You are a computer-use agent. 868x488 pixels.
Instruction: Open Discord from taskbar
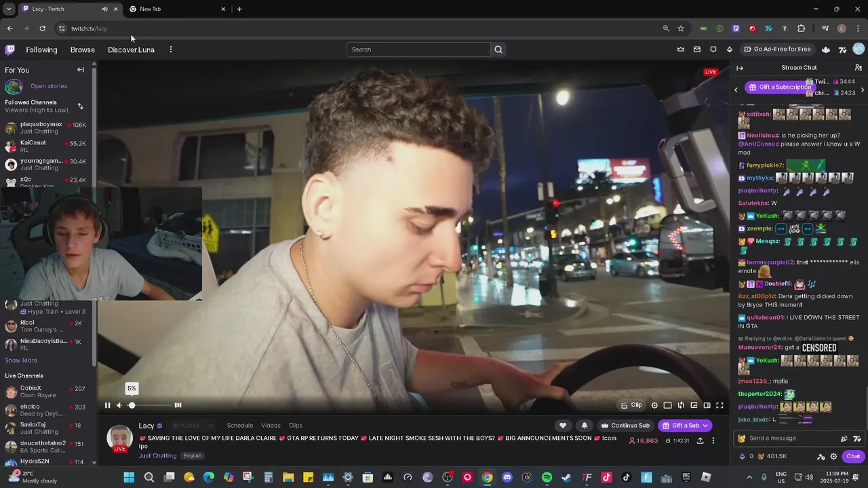click(x=507, y=477)
